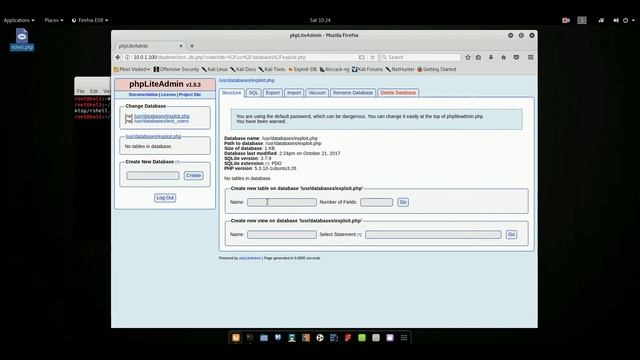Open the terminal icon in the dock
Image resolution: width=640 pixels, height=360 pixels.
250,338
